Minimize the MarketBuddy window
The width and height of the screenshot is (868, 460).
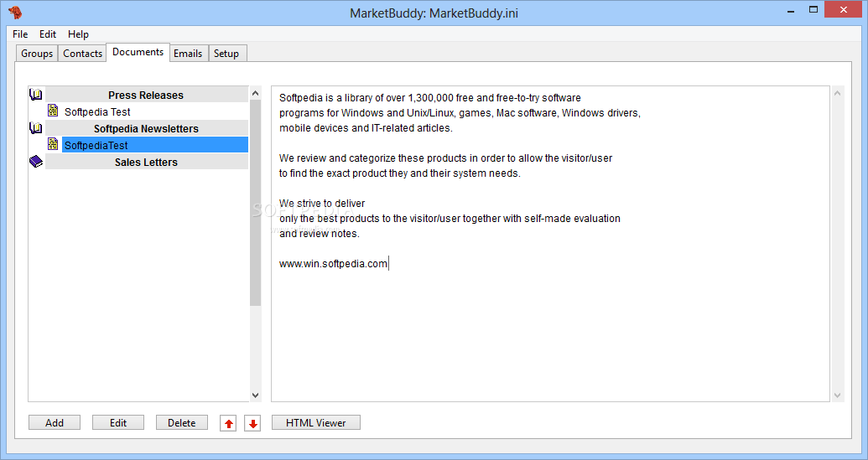click(x=791, y=10)
